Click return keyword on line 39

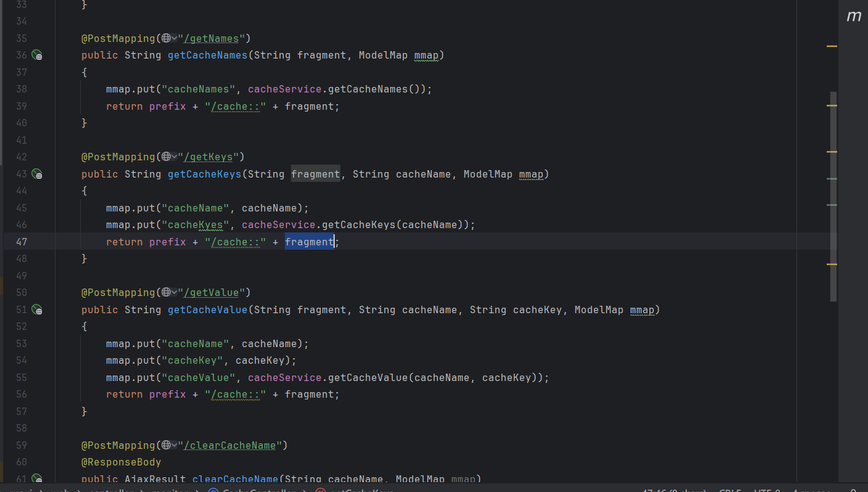[x=125, y=106]
